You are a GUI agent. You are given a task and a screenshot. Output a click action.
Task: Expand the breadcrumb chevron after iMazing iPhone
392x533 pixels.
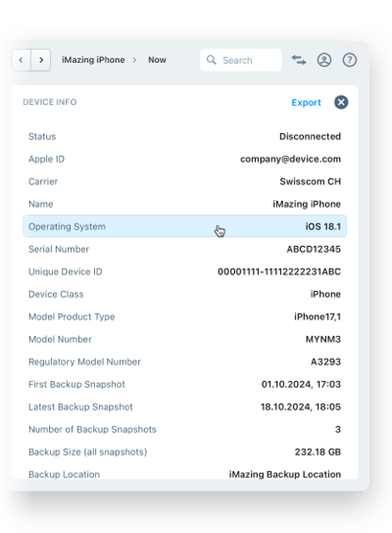134,60
